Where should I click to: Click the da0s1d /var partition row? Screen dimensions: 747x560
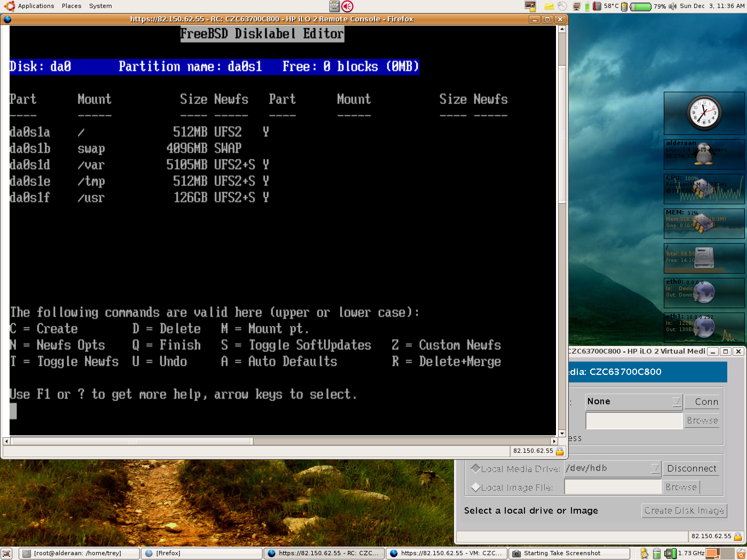(139, 165)
